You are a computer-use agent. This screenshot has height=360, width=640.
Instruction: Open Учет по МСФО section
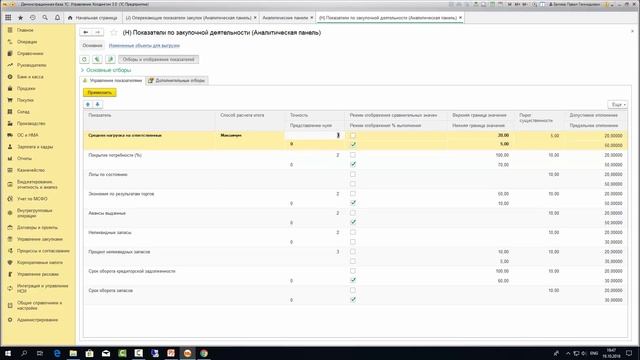pos(32,199)
